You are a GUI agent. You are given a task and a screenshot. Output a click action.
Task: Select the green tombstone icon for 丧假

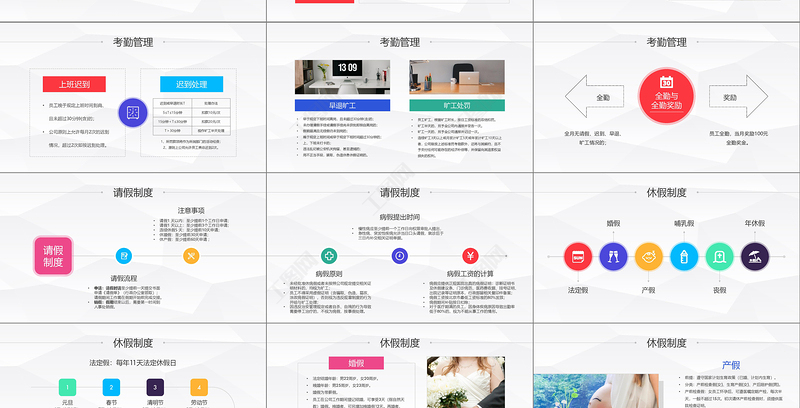point(719,258)
